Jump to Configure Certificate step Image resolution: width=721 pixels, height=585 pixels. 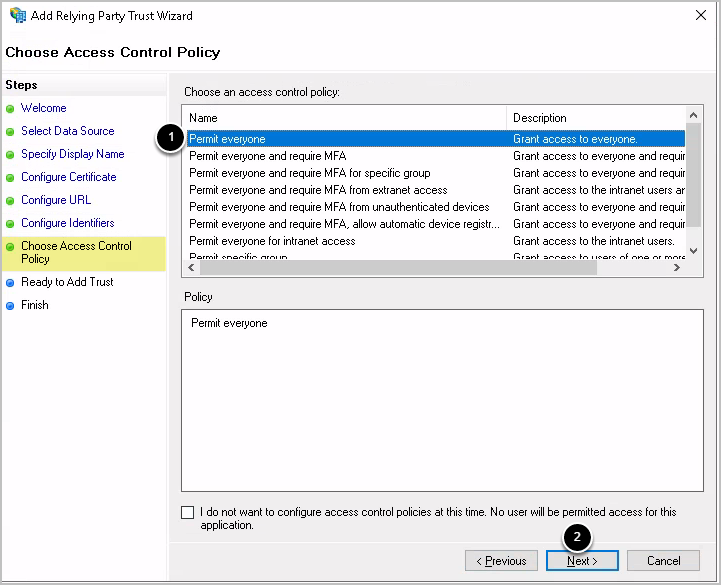click(68, 177)
